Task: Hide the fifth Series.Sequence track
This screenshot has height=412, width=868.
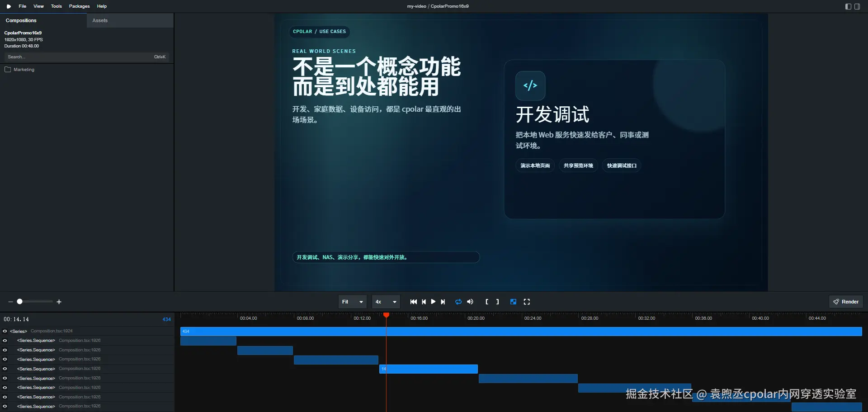Action: 5,379
